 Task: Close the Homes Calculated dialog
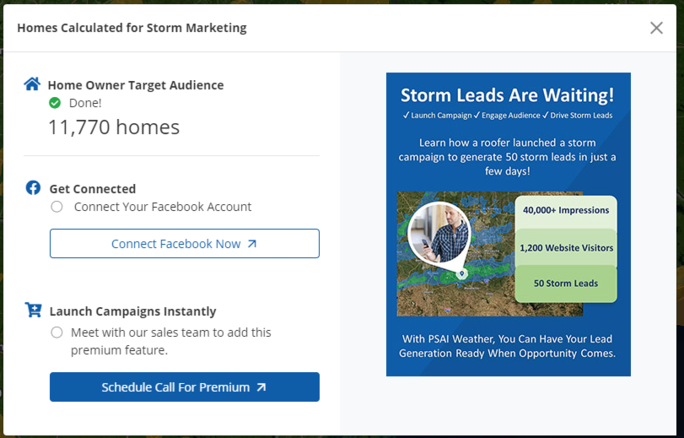pos(656,28)
